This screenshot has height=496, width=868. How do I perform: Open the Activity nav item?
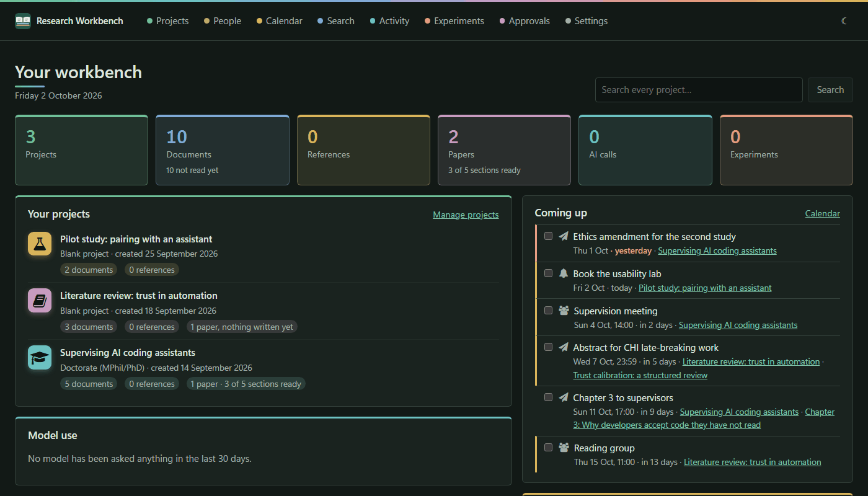coord(389,21)
